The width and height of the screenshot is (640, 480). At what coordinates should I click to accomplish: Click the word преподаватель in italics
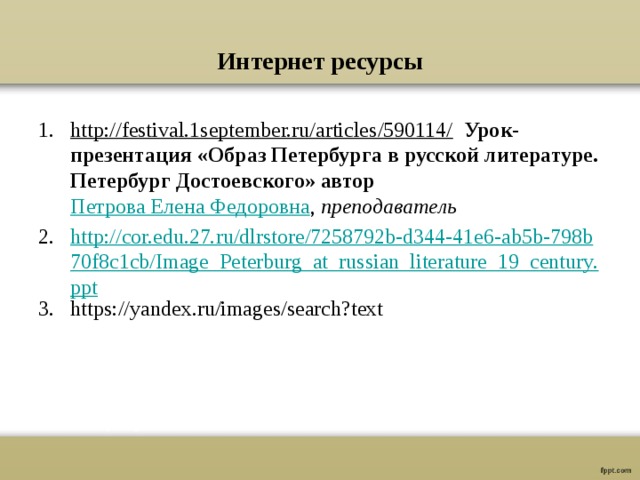click(389, 207)
